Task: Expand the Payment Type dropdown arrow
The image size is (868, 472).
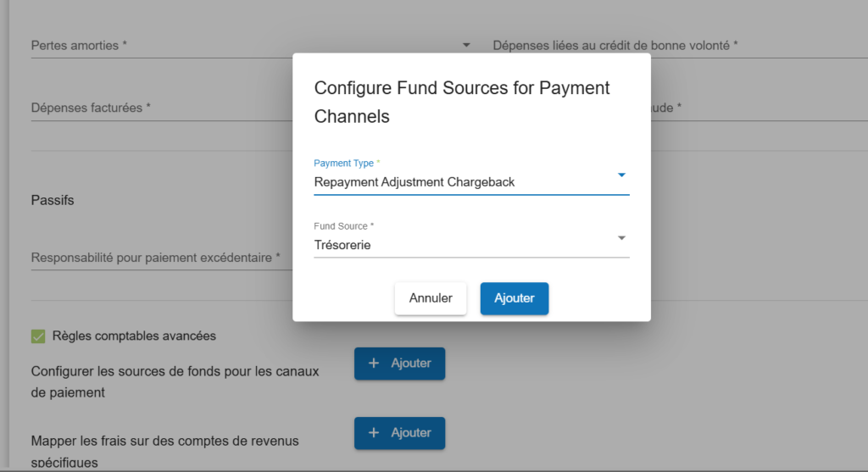Action: click(621, 175)
